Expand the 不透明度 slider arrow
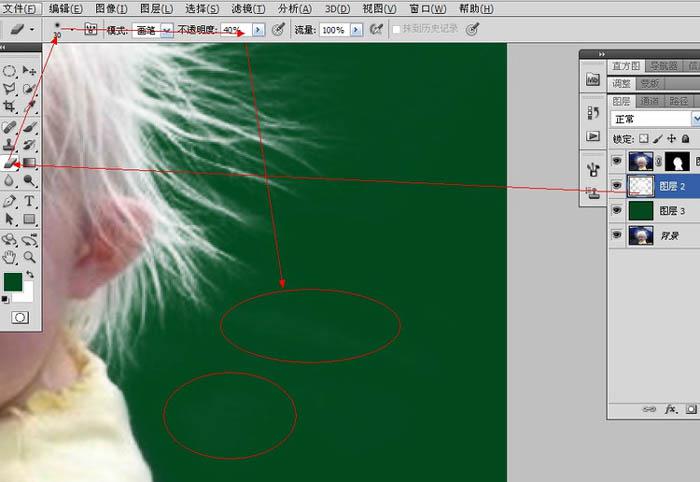Screen dimensions: 700x482 [258, 30]
